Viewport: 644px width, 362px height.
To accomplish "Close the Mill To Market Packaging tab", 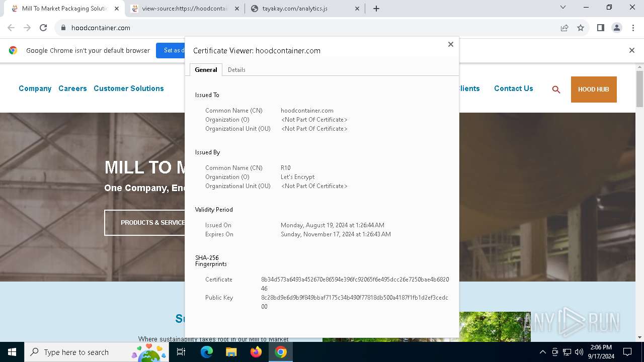I will point(117,9).
